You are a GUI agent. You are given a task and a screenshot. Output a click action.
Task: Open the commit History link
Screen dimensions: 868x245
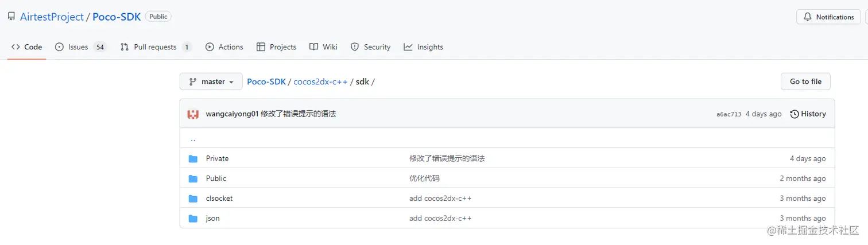tap(808, 114)
